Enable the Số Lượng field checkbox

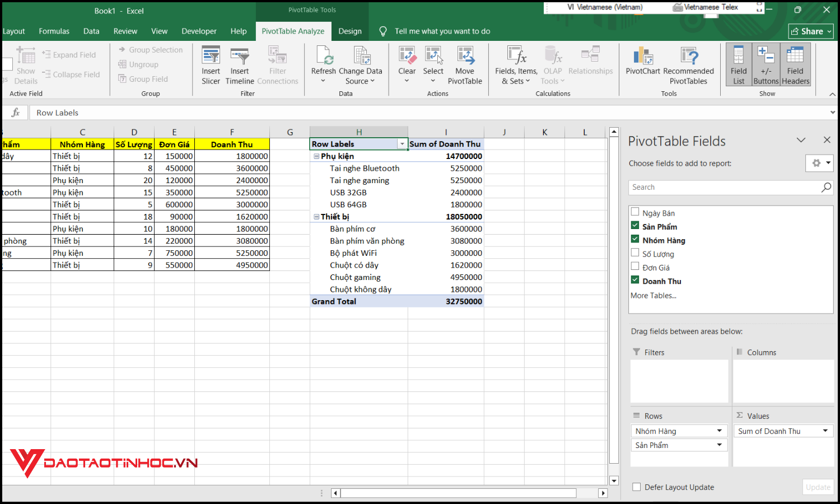click(635, 252)
